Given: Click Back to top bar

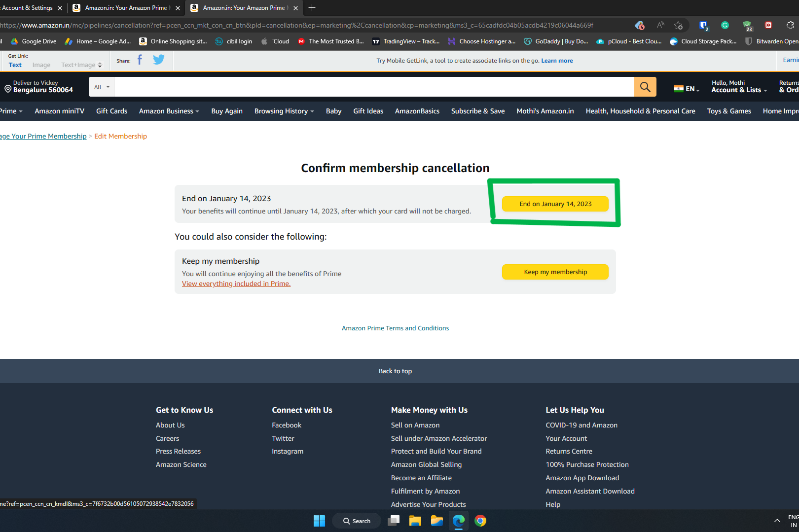Looking at the screenshot, I should pyautogui.click(x=399, y=371).
